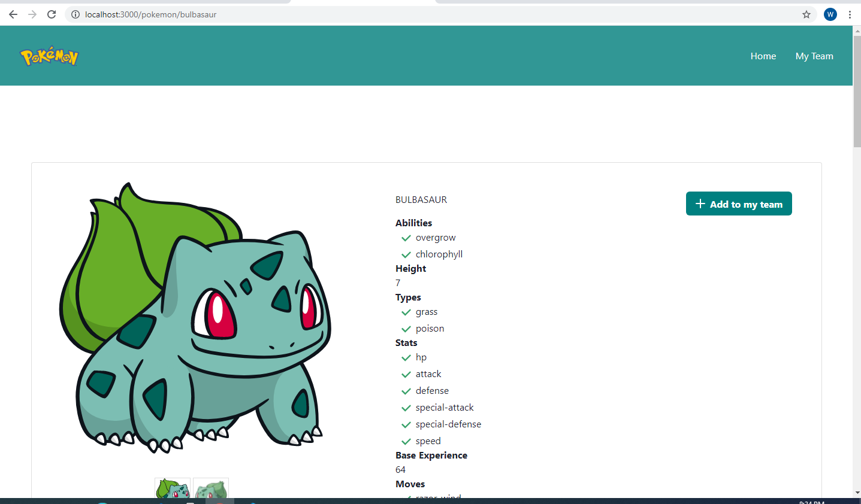
Task: Reload the page with refresh icon
Action: 52,14
